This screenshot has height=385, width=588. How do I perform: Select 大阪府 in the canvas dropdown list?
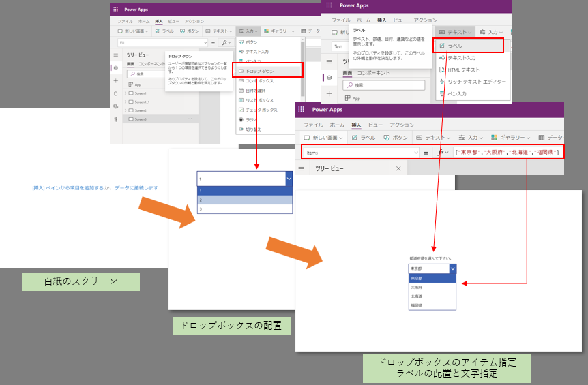[x=432, y=288]
